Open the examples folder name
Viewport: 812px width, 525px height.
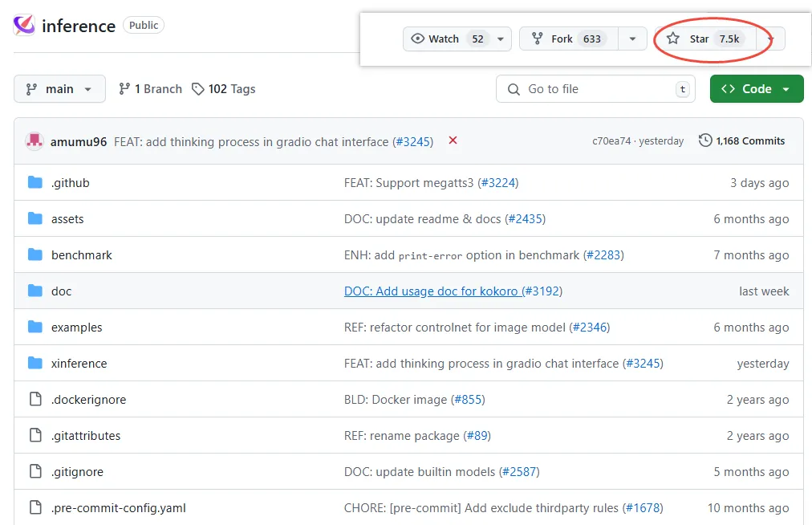click(x=77, y=327)
